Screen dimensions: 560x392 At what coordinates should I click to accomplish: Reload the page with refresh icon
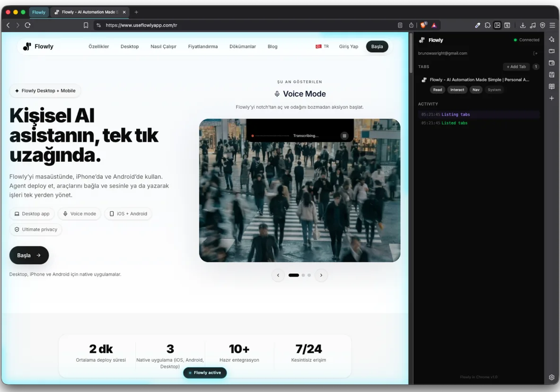tap(27, 25)
